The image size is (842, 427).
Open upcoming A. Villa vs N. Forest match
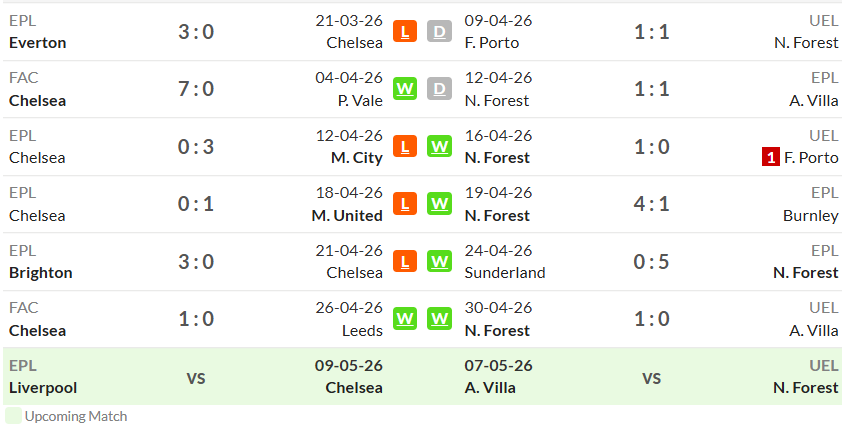651,377
